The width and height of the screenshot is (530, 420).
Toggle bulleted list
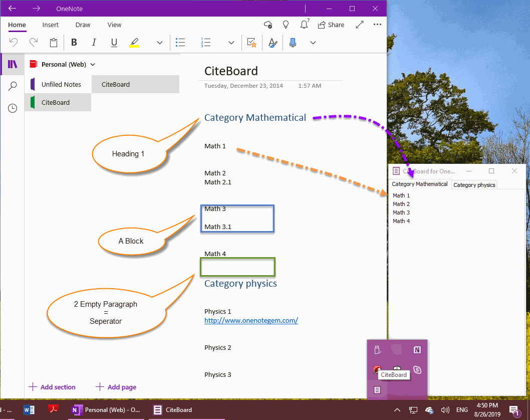180,42
